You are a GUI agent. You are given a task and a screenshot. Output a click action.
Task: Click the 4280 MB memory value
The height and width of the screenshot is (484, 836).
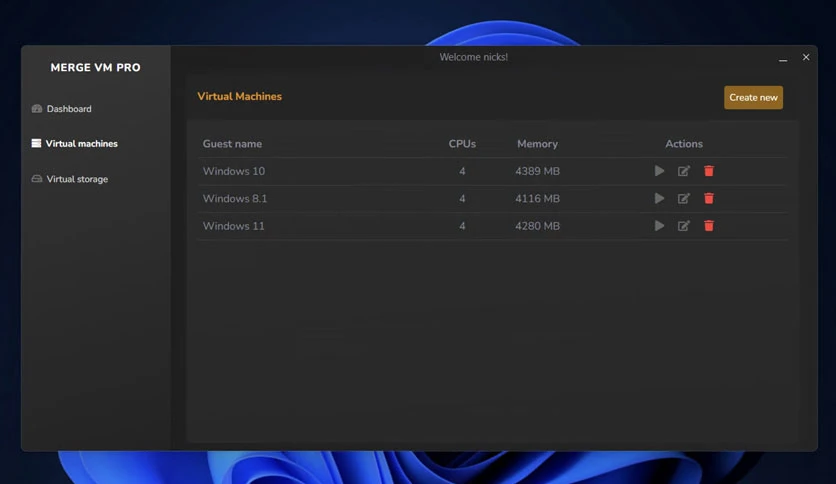(x=537, y=226)
